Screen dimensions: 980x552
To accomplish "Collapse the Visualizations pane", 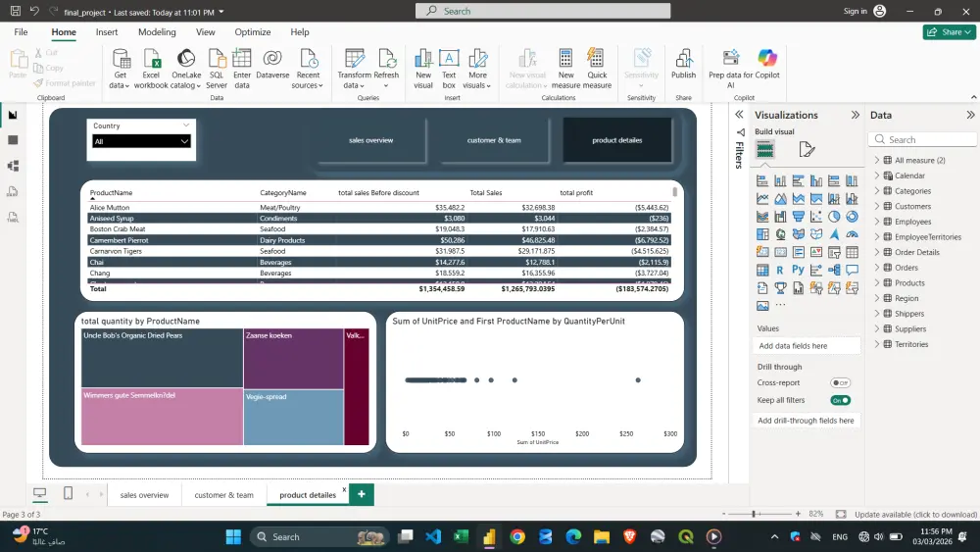I will coord(855,115).
